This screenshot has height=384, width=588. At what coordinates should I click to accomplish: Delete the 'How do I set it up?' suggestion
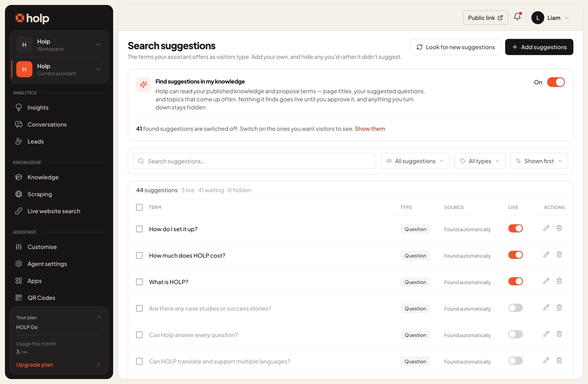559,228
